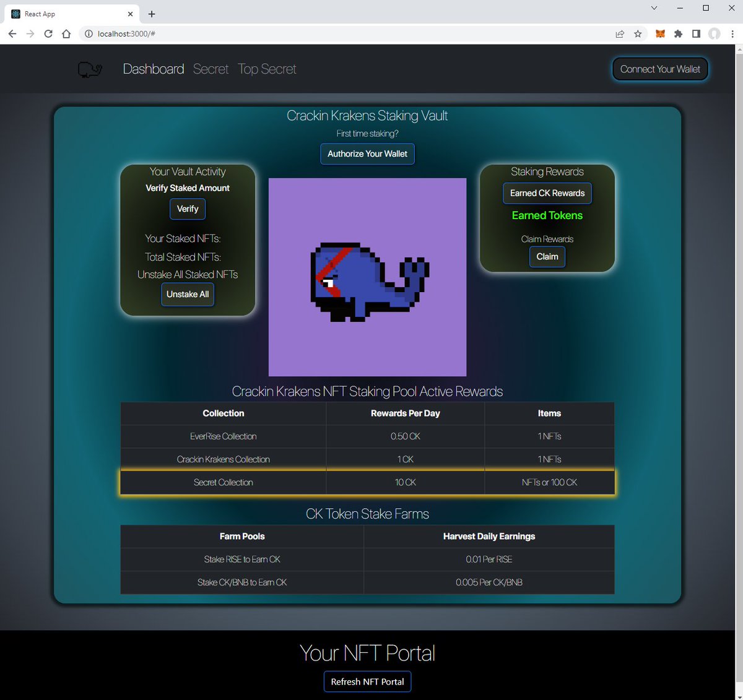
Task: Navigate to the Secret section
Action: point(211,69)
